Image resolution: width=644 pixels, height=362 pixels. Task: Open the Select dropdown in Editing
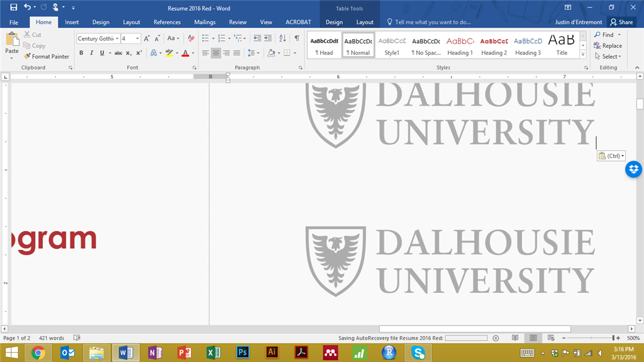tap(608, 57)
